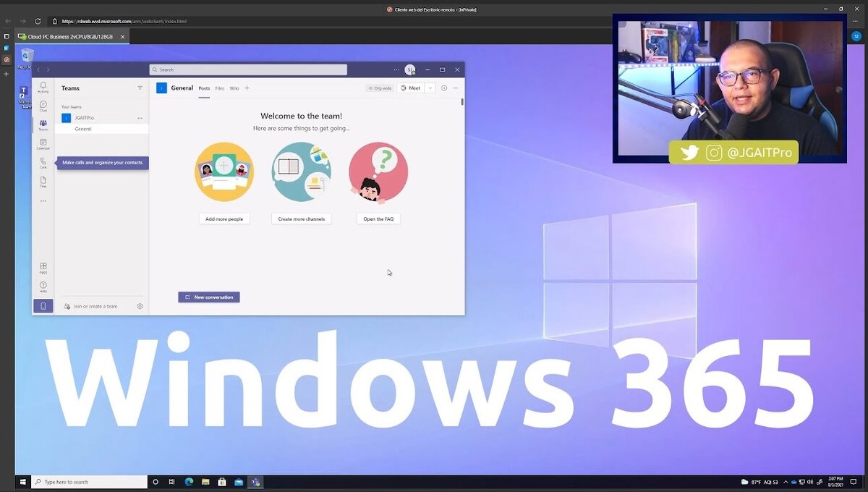Click the Org-wide label
Image resolution: width=868 pixels, height=492 pixels.
pos(380,88)
